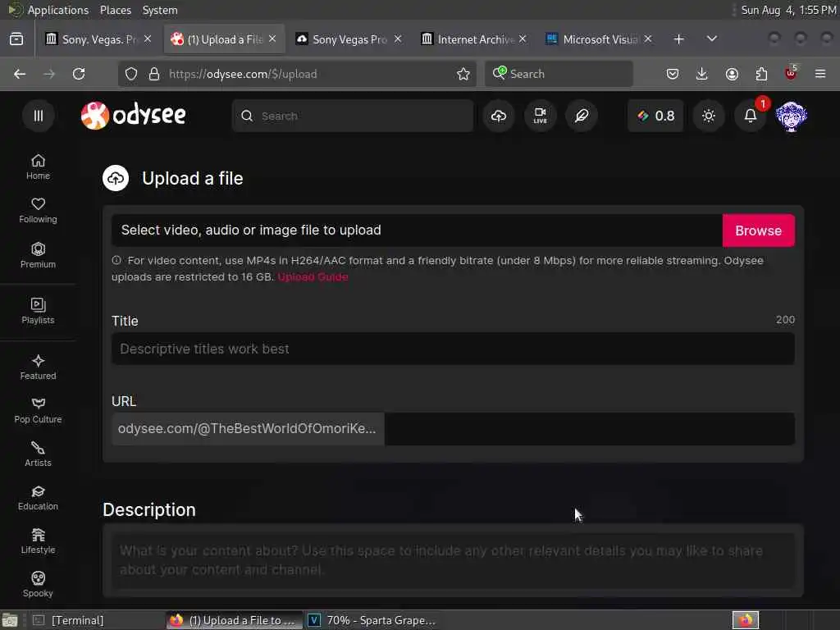Show site shield tracking protection info
The height and width of the screenshot is (630, 840).
click(131, 74)
